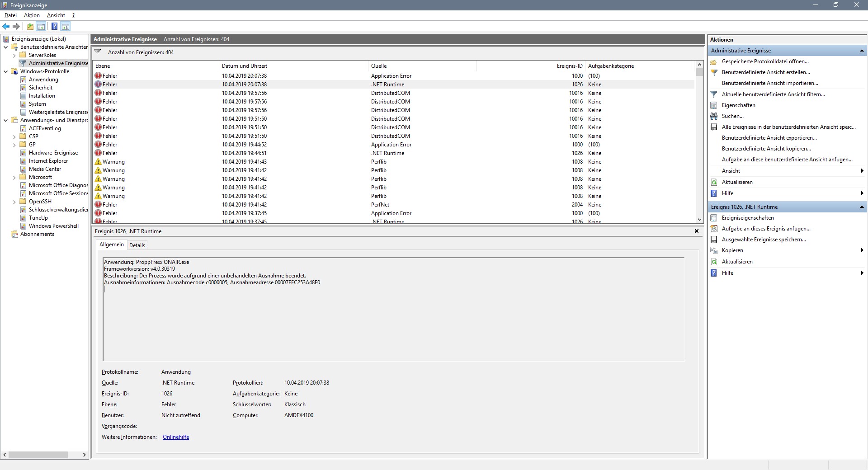Screen dimensions: 868x470
Task: Click the Gespeicherte Protokolldatei öffnen folder icon
Action: [x=714, y=61]
